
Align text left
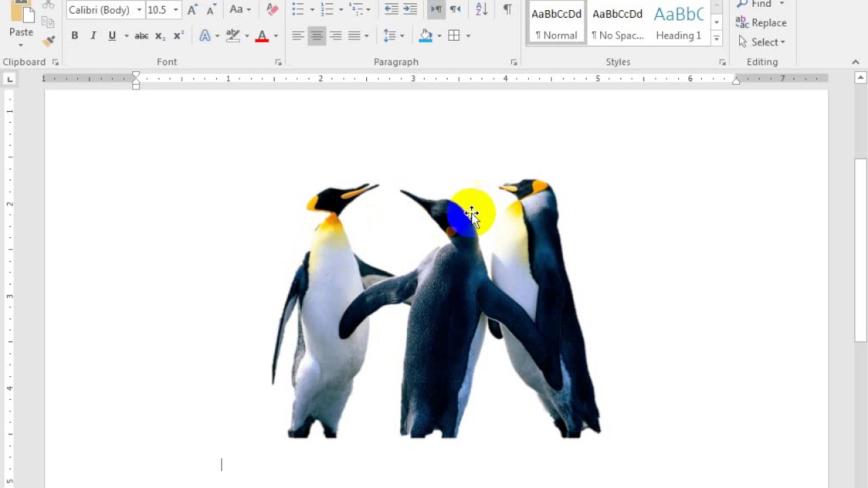(298, 36)
